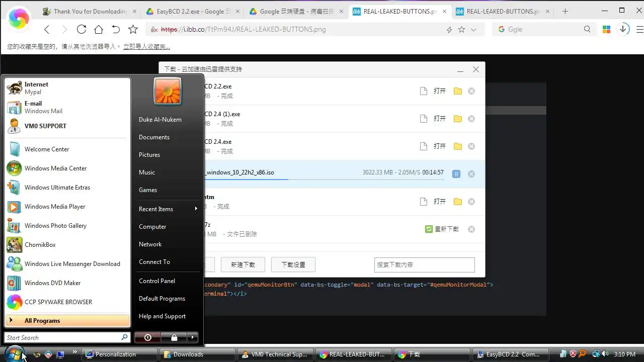Launch CCP SPYWARE BROWSER from Start menu
The image size is (644, 362).
[x=67, y=302]
